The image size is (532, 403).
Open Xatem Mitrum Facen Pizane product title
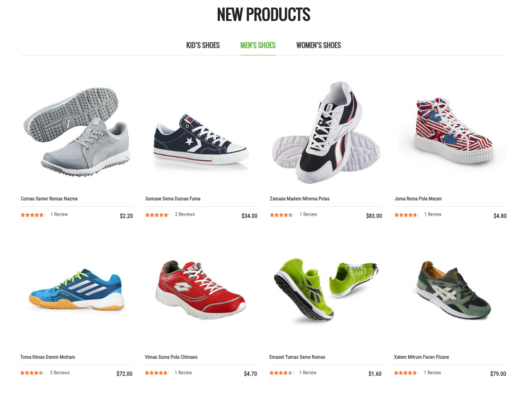tap(421, 357)
